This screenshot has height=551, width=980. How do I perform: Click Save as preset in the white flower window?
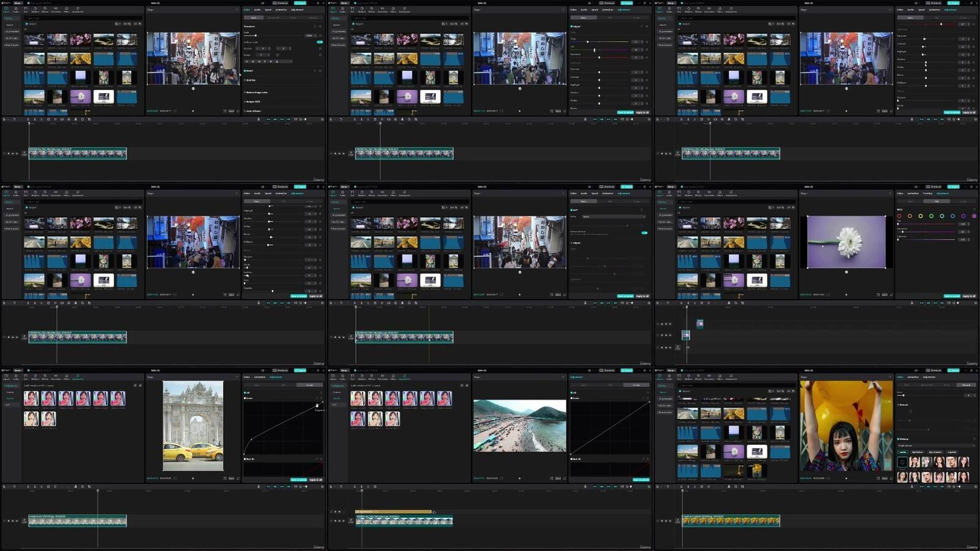[x=952, y=296]
